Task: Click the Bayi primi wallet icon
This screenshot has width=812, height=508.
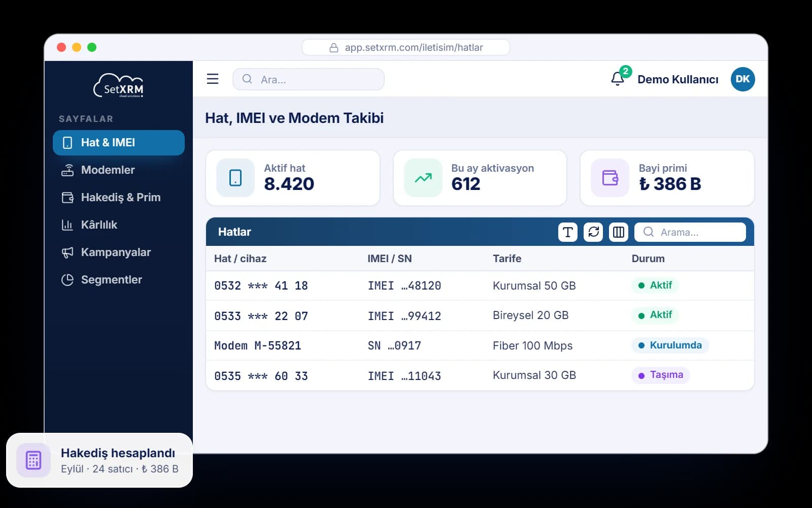Action: [x=610, y=178]
